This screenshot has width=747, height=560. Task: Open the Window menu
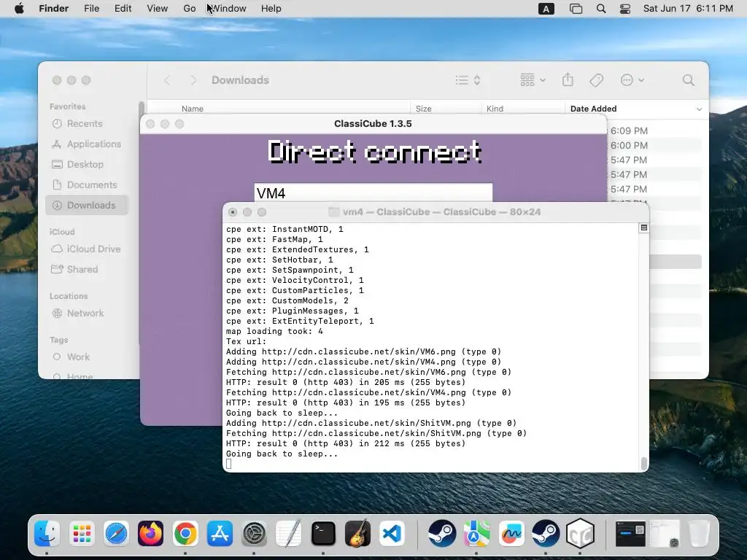228,9
